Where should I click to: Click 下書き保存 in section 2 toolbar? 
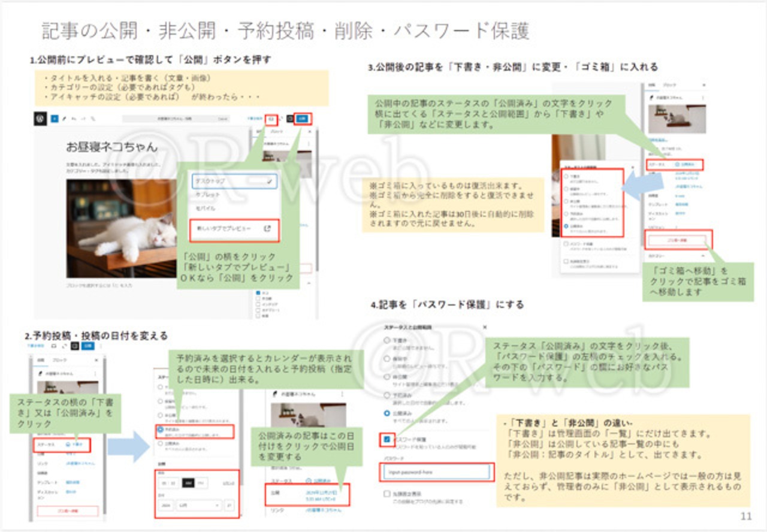click(x=35, y=346)
